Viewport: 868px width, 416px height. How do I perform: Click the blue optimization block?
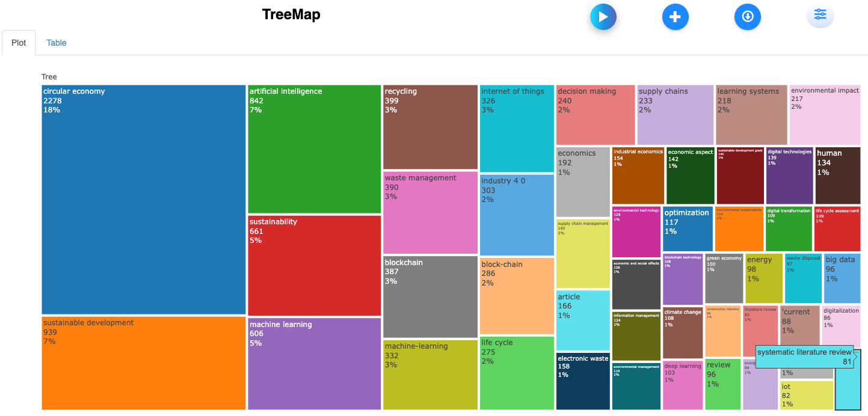688,229
